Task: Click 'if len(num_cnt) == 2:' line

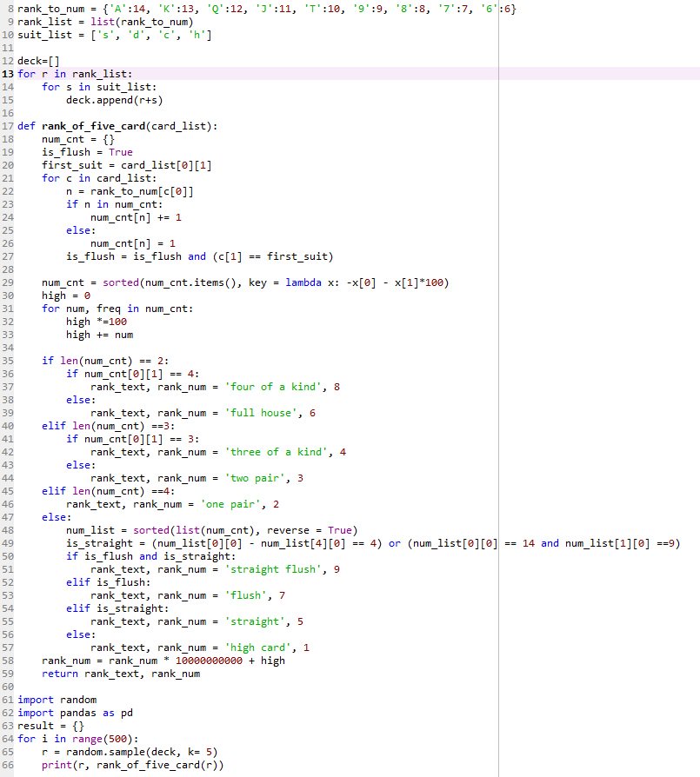Action: click(105, 361)
